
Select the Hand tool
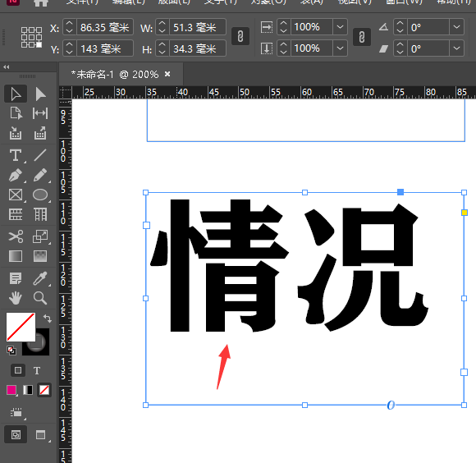(x=16, y=298)
